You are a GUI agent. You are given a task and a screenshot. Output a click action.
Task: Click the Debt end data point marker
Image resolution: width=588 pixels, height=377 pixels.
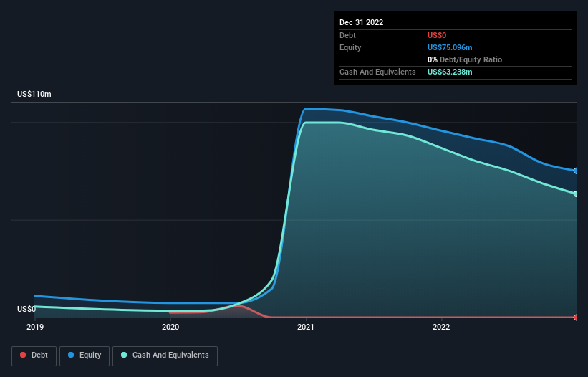click(576, 318)
